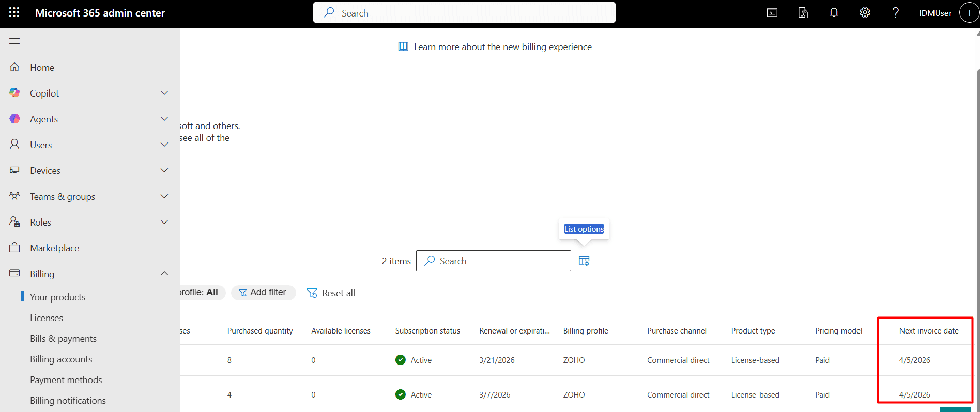Open IDMUser account avatar

click(x=969, y=13)
